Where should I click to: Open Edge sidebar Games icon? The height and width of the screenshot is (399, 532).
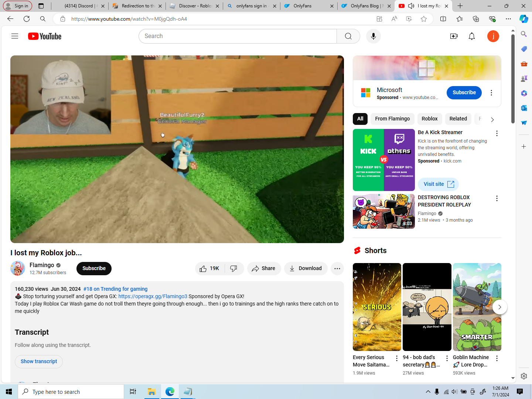pos(524,78)
